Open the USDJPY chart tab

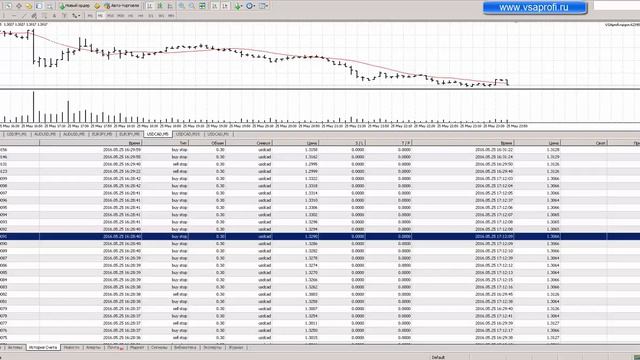tap(16, 134)
